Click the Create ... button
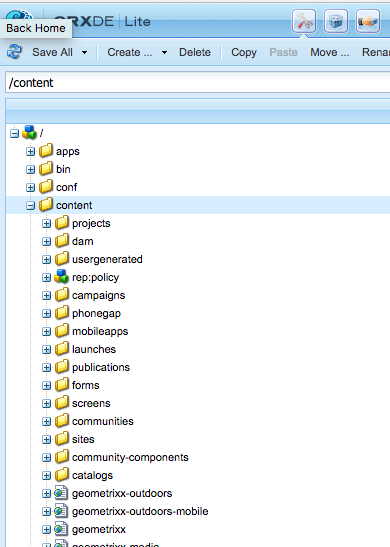 (x=130, y=52)
